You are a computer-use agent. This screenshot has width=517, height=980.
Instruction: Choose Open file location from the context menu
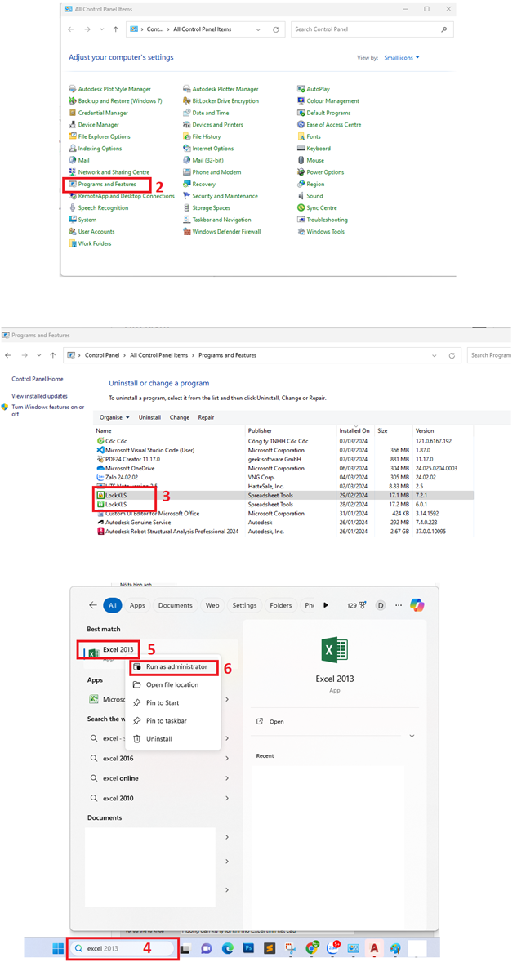[172, 685]
